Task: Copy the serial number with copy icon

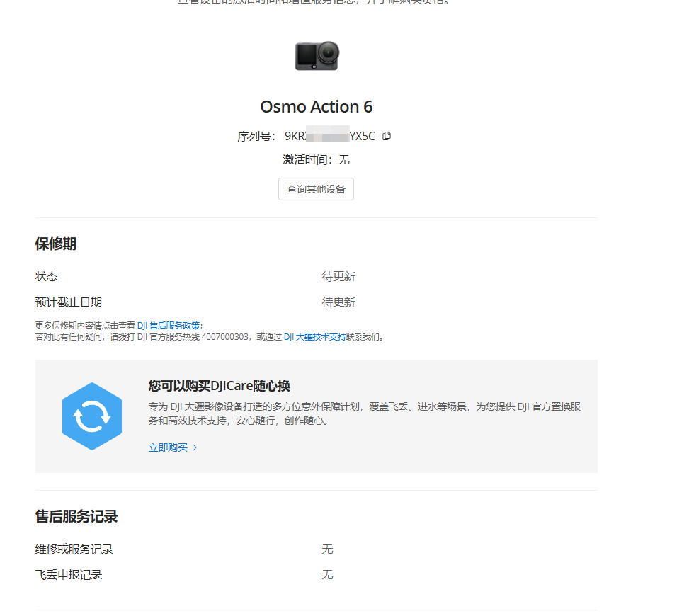Action: click(x=387, y=136)
